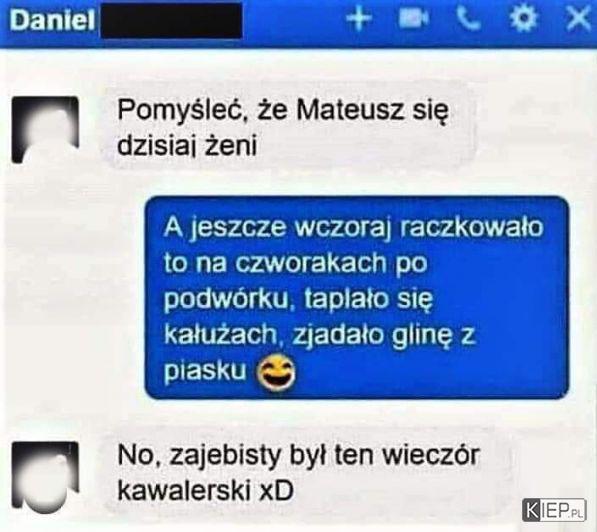Click the "to na czworakach po" line

point(296,264)
